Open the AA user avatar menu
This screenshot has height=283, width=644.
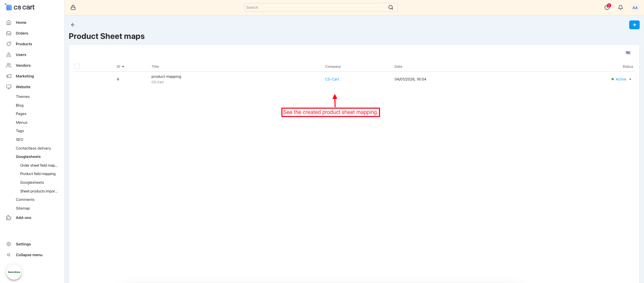(635, 7)
